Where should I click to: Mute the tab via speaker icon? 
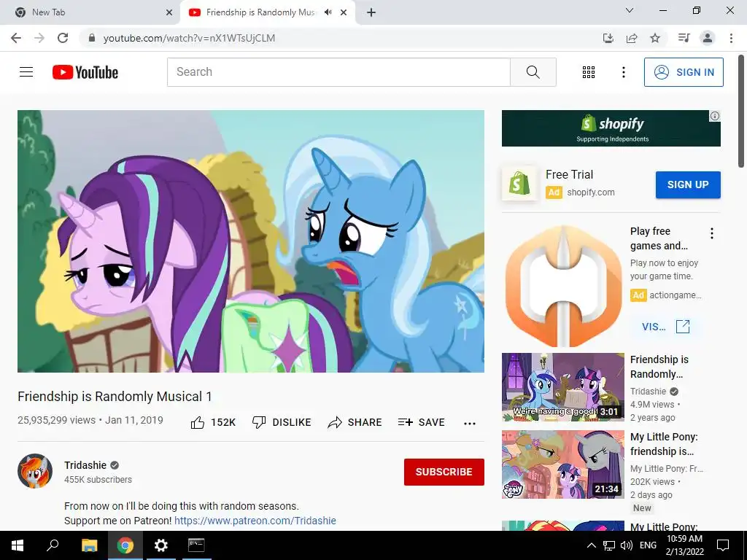point(328,12)
